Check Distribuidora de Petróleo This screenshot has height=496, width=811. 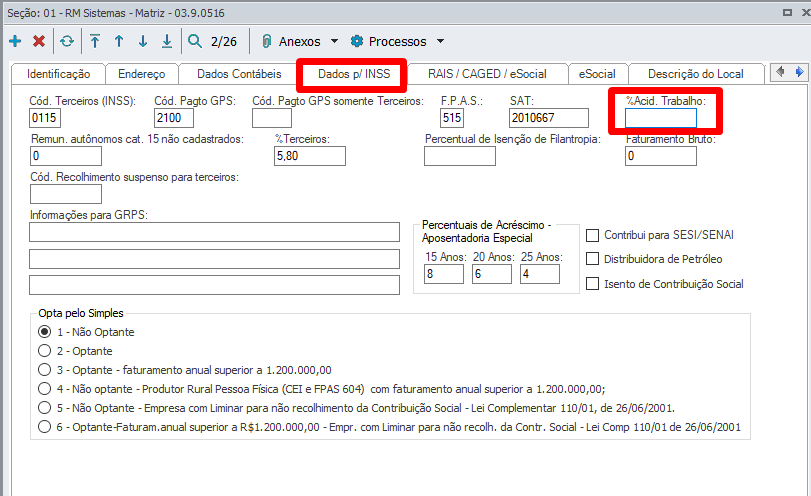click(592, 259)
